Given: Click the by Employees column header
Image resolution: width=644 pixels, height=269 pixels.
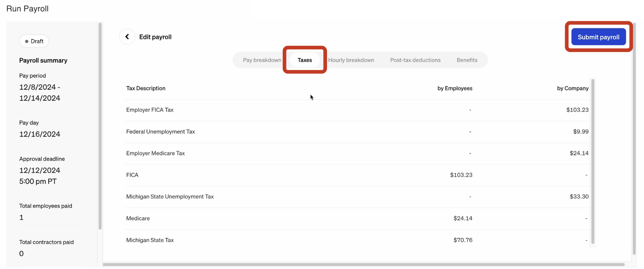Looking at the screenshot, I should pos(454,88).
